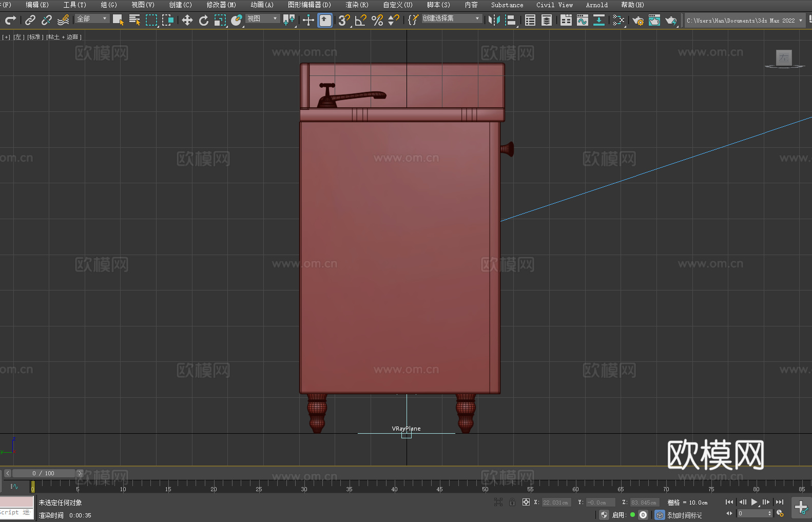This screenshot has height=522, width=812.
Task: Toggle Select and Manipulate mode
Action: pos(308,20)
